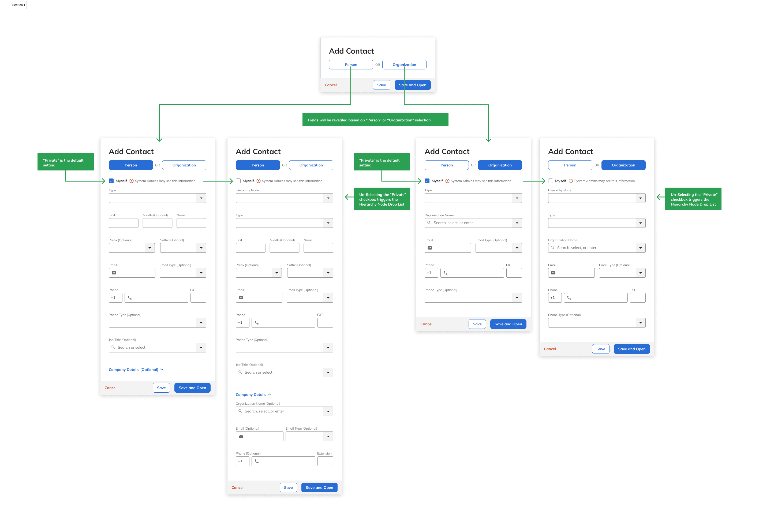
Task: Click Save button in top Add Contact card
Action: (381, 85)
